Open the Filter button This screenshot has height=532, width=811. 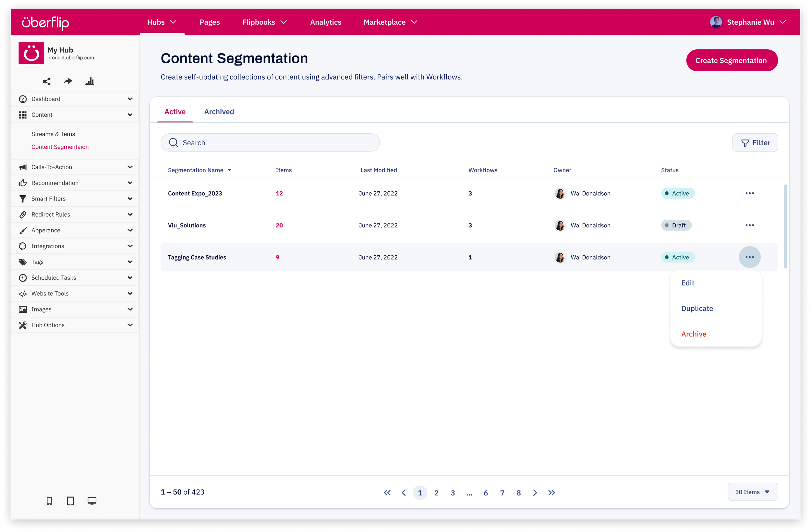coord(755,143)
